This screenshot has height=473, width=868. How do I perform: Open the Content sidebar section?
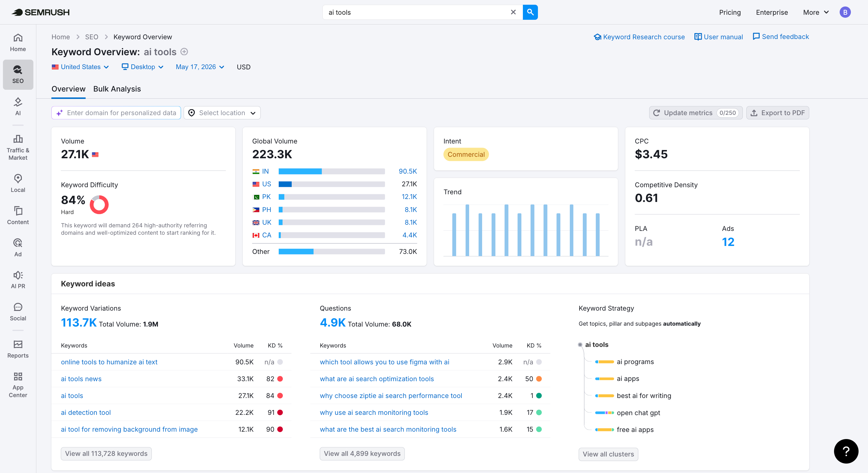pos(18,215)
